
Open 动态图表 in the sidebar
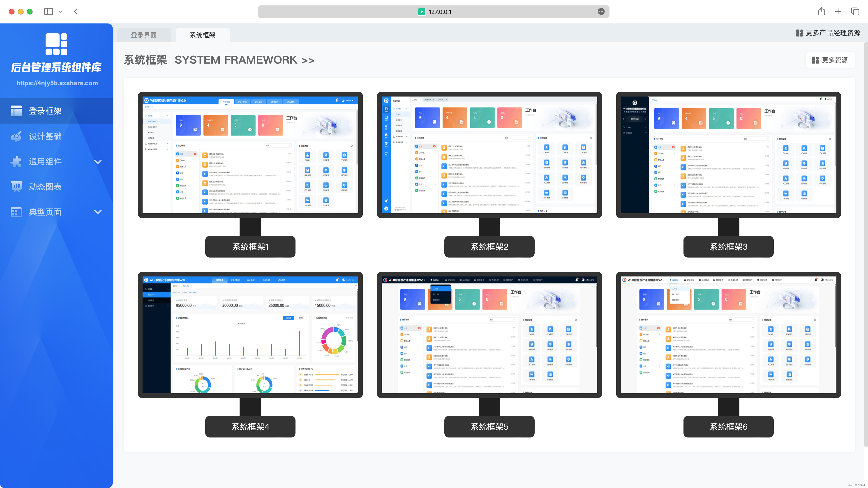[56, 186]
